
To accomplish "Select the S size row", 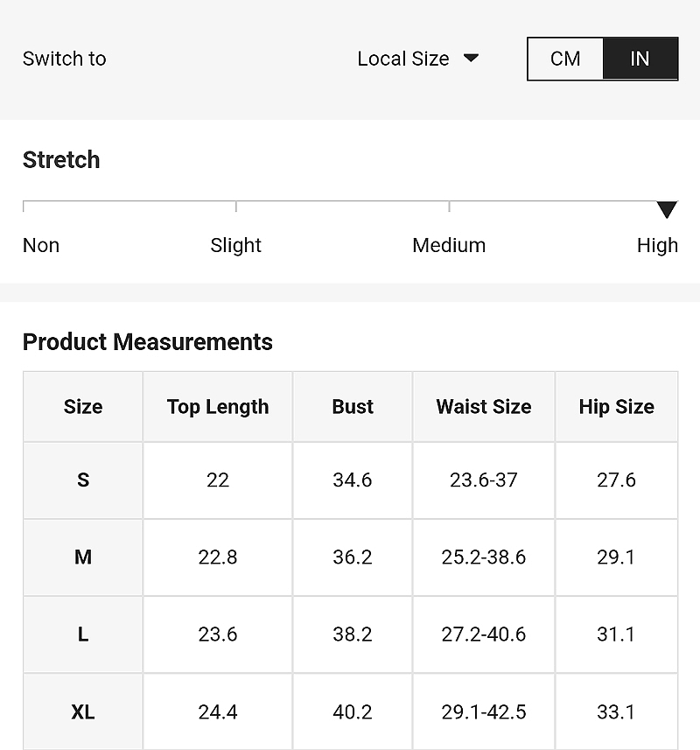I will pyautogui.click(x=351, y=480).
